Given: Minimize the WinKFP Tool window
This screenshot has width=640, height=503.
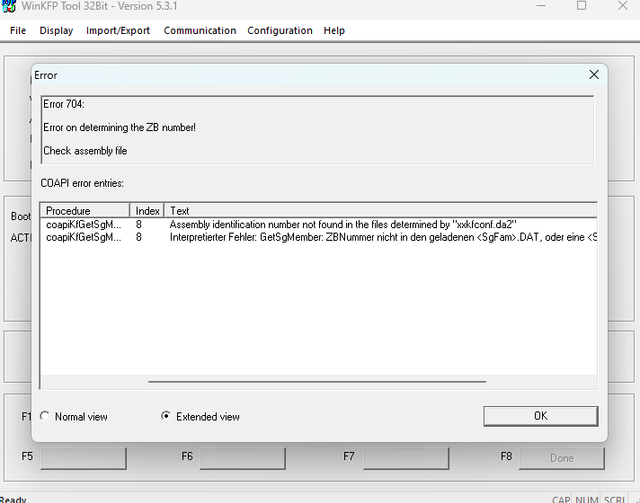Looking at the screenshot, I should 541,6.
